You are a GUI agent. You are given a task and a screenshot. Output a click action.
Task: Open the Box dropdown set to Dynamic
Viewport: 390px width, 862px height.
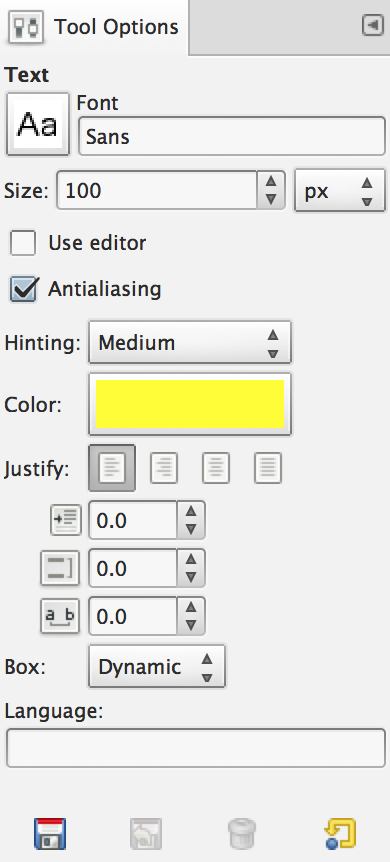pos(157,666)
